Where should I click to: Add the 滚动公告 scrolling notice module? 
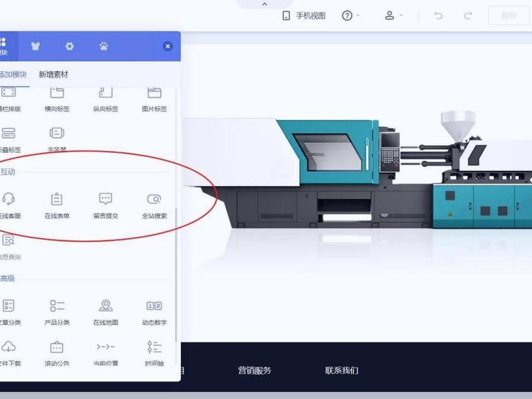(57, 354)
